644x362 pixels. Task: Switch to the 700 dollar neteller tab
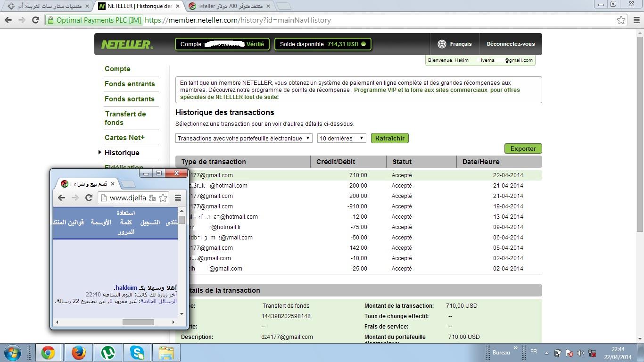click(231, 6)
